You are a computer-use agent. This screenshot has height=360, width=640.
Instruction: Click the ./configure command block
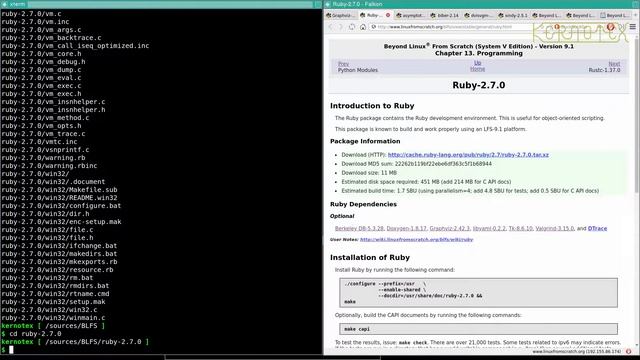478,293
